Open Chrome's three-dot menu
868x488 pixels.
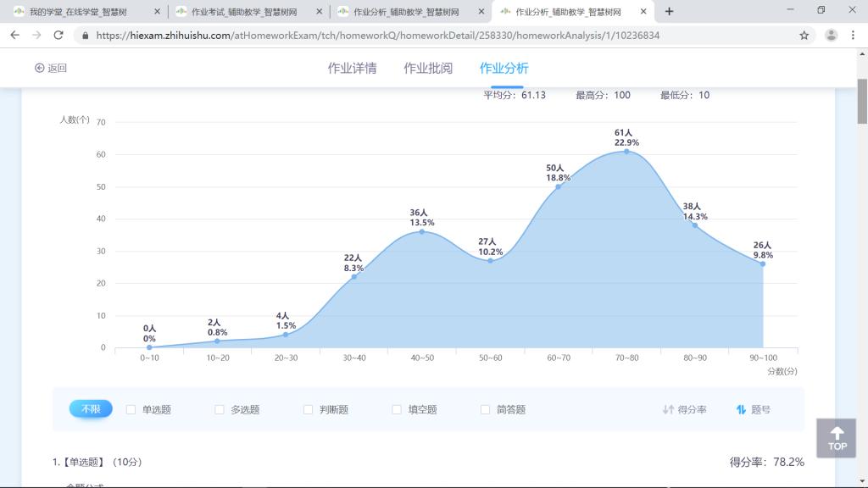tap(854, 36)
